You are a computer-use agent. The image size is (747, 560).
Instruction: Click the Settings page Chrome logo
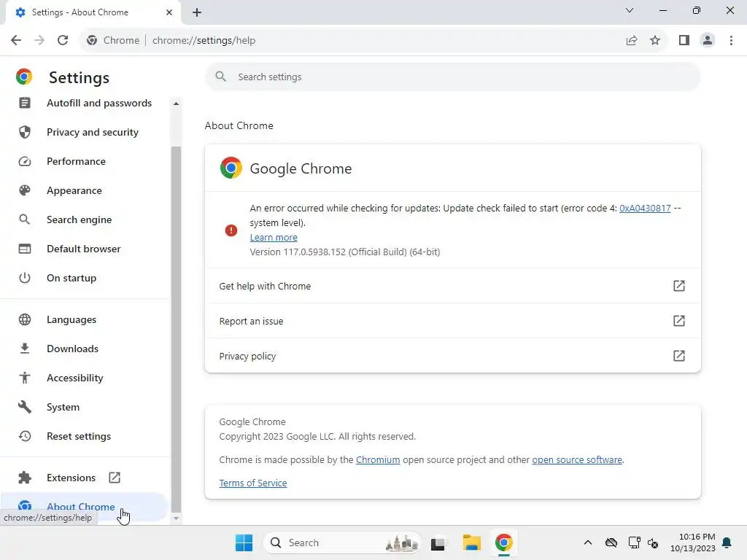[x=24, y=77]
